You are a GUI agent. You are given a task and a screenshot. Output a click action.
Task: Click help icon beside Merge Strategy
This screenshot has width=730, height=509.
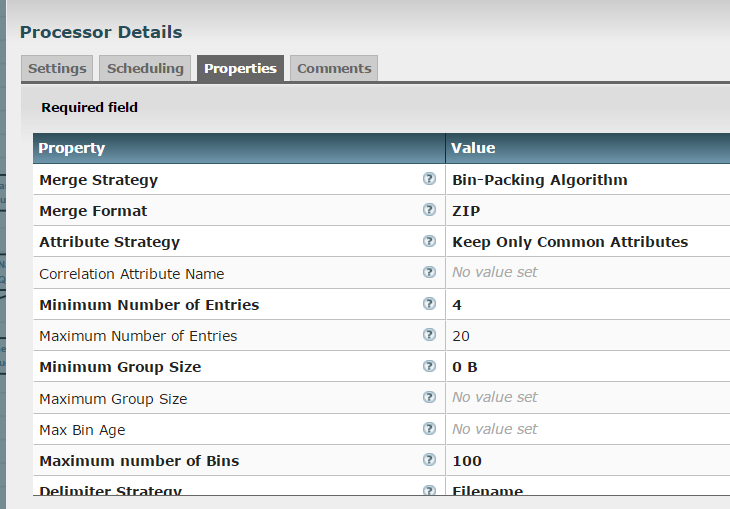pyautogui.click(x=429, y=179)
